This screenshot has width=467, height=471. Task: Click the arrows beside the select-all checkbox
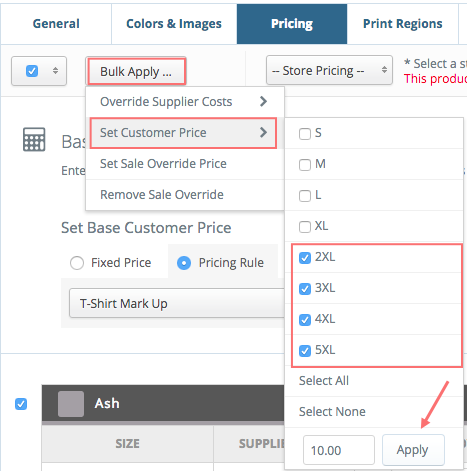click(55, 71)
